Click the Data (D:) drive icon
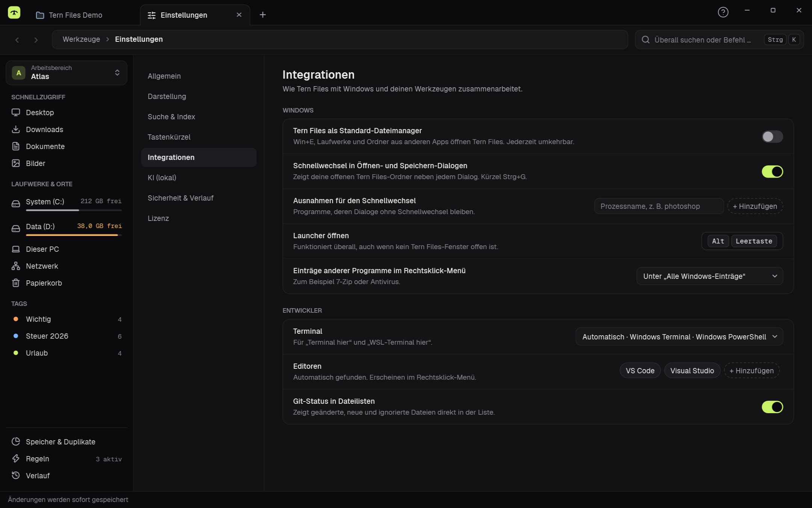Image resolution: width=812 pixels, height=508 pixels. 16,228
